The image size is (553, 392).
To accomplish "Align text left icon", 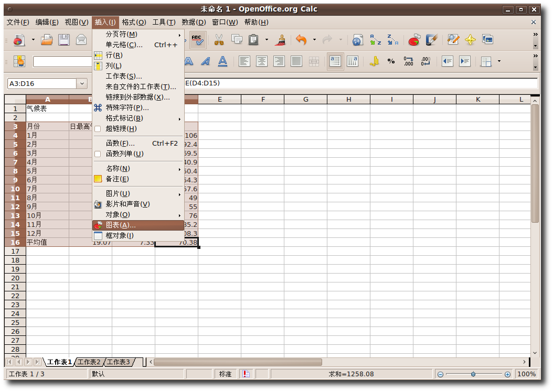I will coord(244,61).
